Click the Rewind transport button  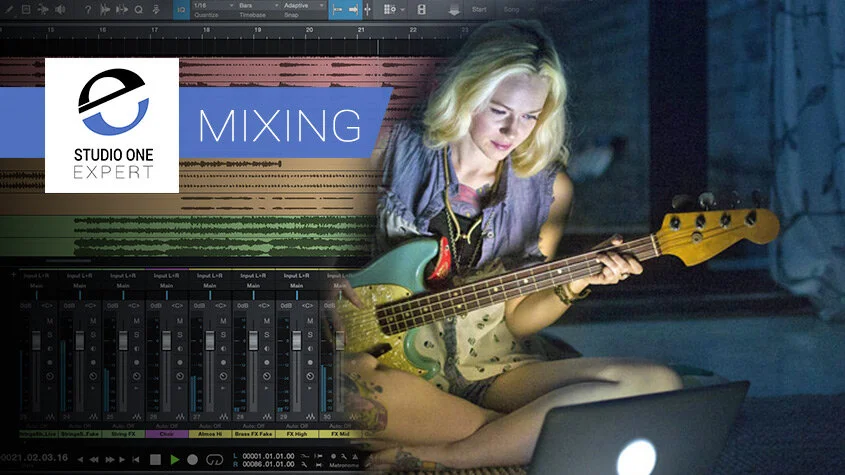(94, 460)
